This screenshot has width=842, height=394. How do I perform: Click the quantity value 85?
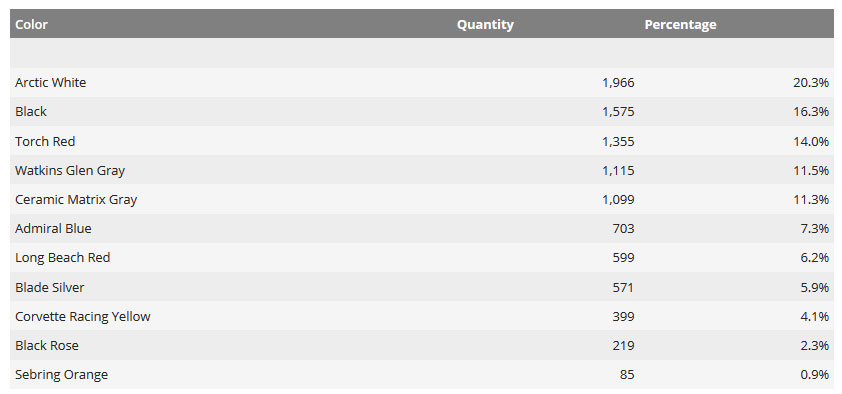[x=627, y=375]
